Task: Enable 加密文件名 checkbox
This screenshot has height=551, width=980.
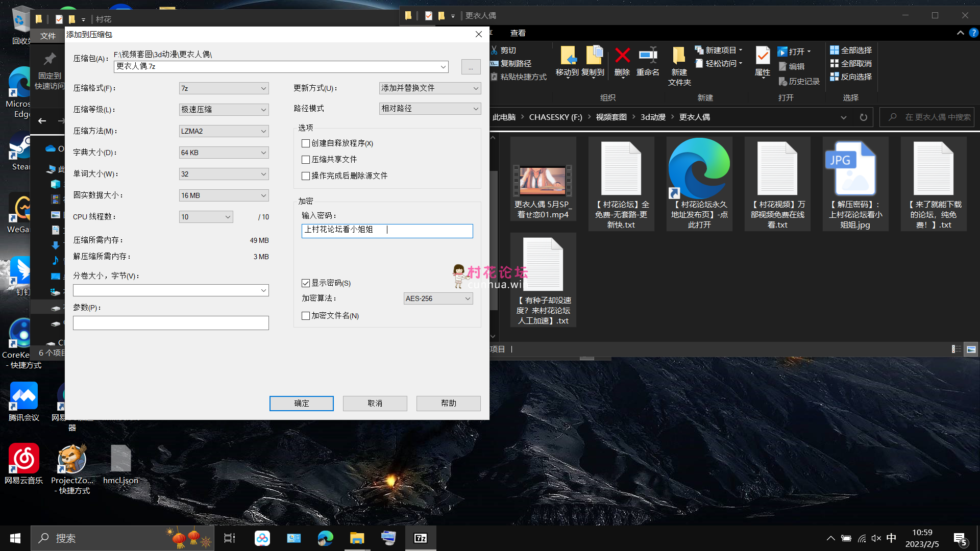Action: pos(306,316)
